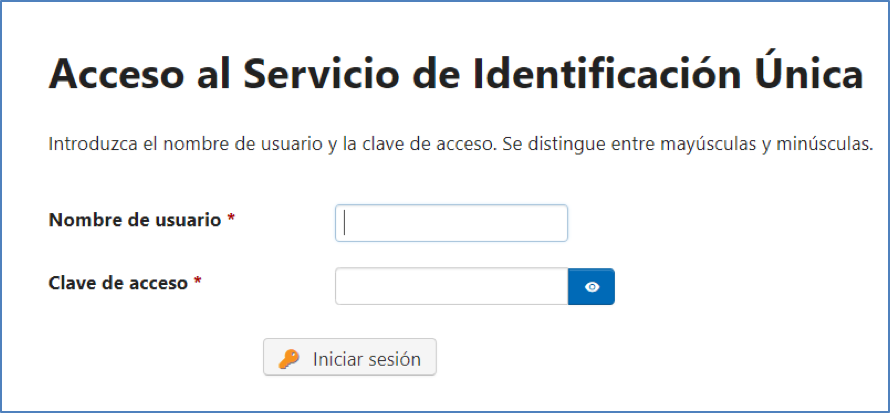890x413 pixels.
Task: Click the right end of password field
Action: click(x=556, y=286)
